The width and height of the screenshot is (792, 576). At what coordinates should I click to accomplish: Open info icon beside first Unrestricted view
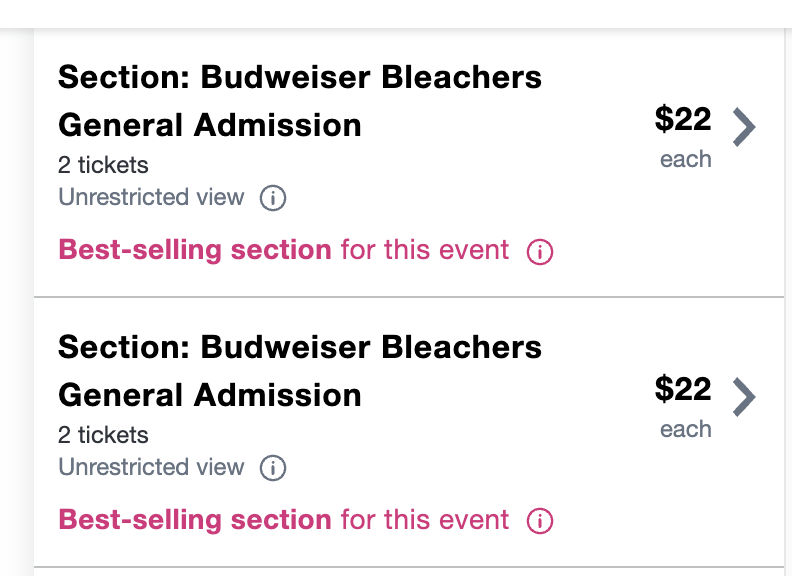point(273,198)
